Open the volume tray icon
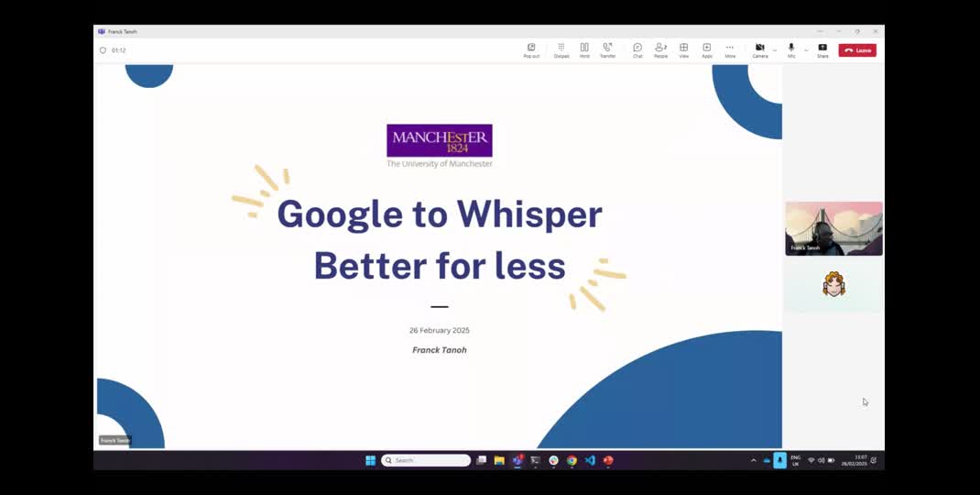The image size is (980, 495). [x=822, y=460]
